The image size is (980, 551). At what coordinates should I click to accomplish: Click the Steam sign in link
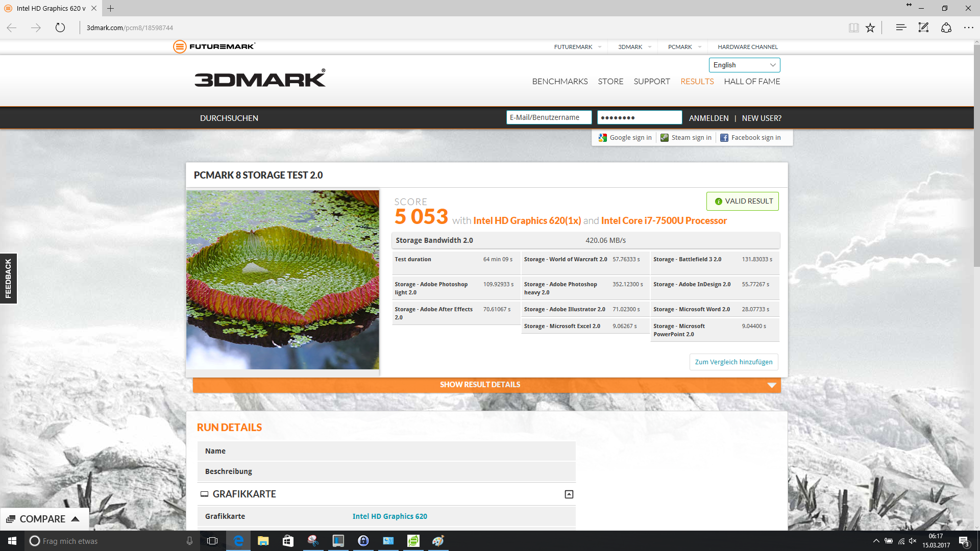691,138
